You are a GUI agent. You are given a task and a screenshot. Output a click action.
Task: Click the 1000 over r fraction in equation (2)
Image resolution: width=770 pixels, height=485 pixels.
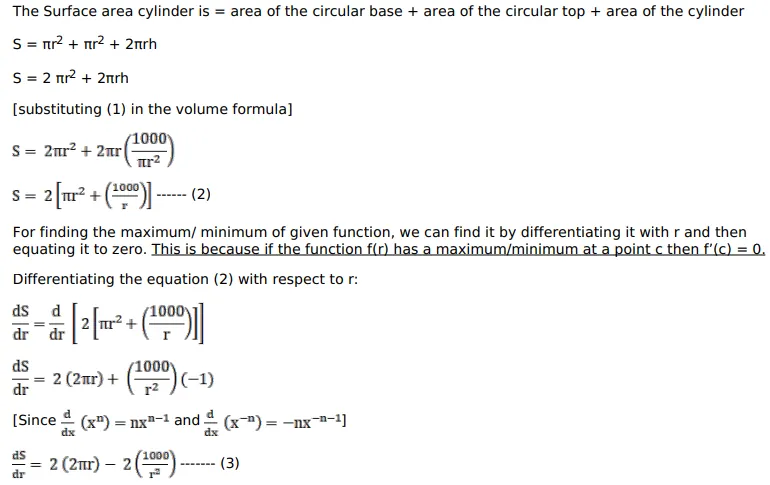[125, 194]
